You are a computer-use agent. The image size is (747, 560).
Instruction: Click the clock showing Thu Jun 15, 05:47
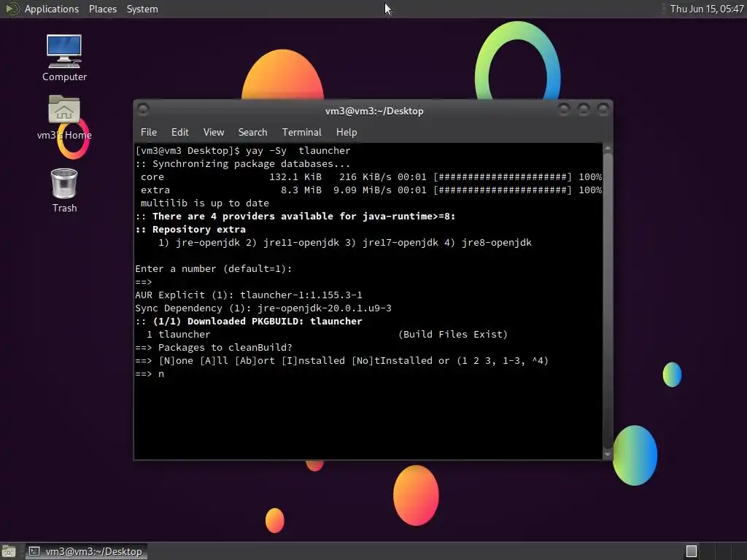tap(706, 9)
